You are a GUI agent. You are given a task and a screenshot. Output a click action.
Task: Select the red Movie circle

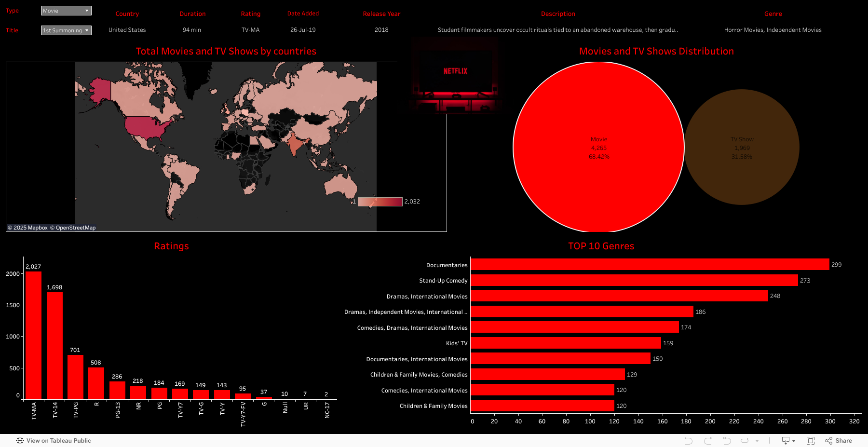tap(598, 147)
